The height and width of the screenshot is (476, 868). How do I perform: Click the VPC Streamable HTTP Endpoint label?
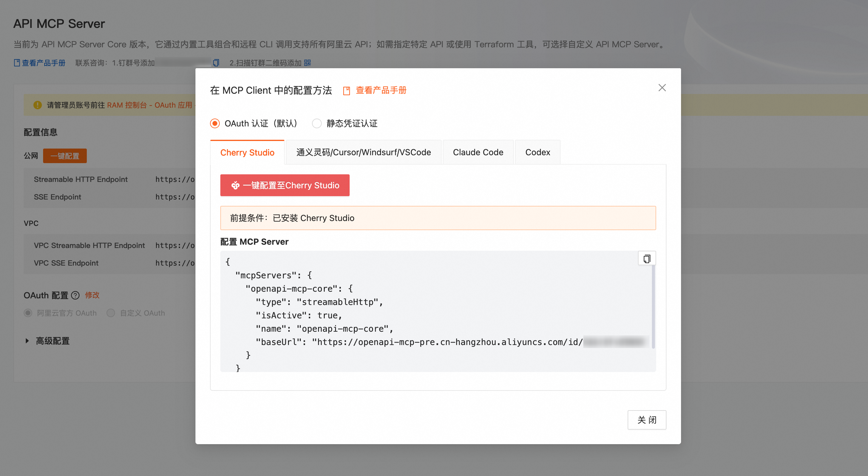tap(89, 245)
